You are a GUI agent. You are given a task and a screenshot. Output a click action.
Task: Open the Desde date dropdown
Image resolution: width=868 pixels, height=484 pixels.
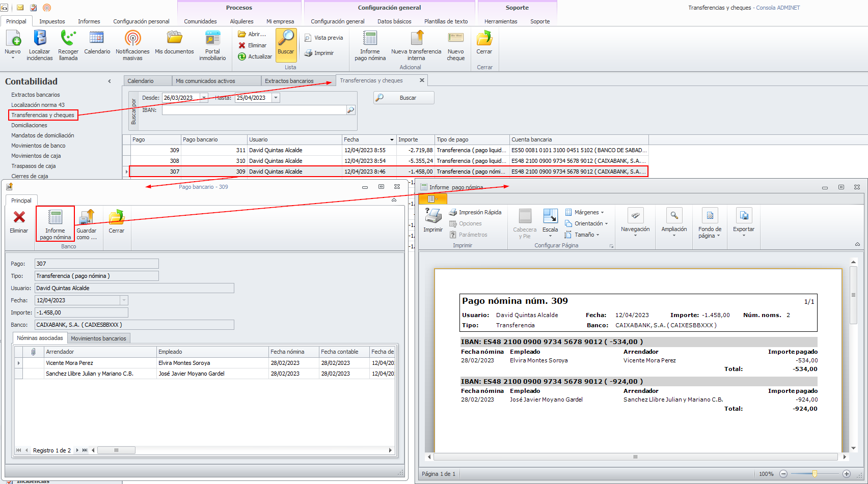pyautogui.click(x=204, y=98)
